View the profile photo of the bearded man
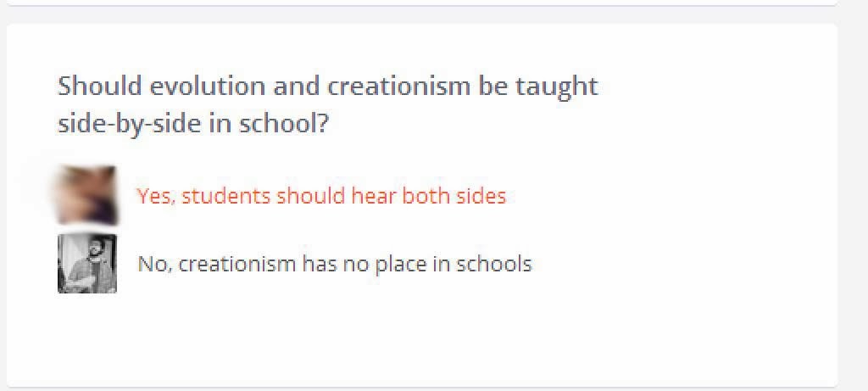This screenshot has width=868, height=391. (87, 263)
